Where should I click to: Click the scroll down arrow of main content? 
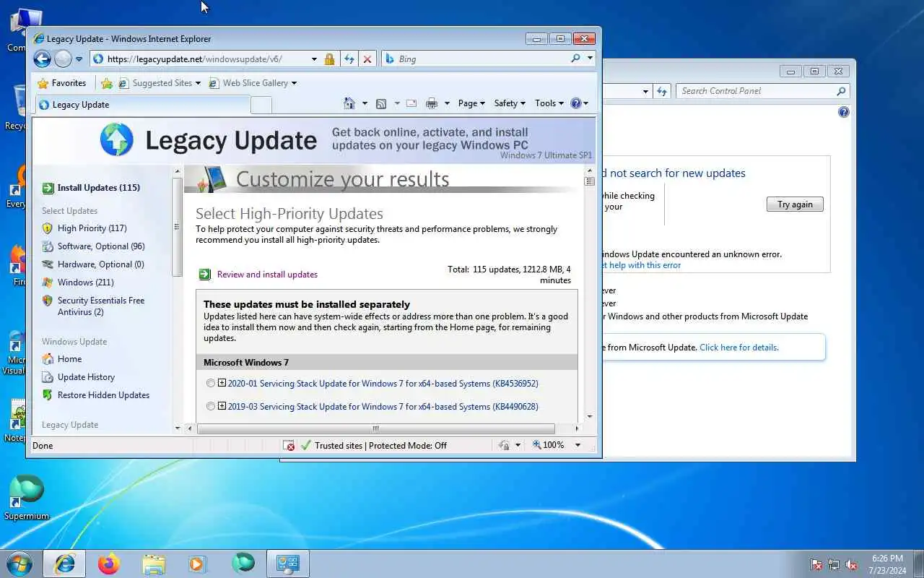[590, 416]
